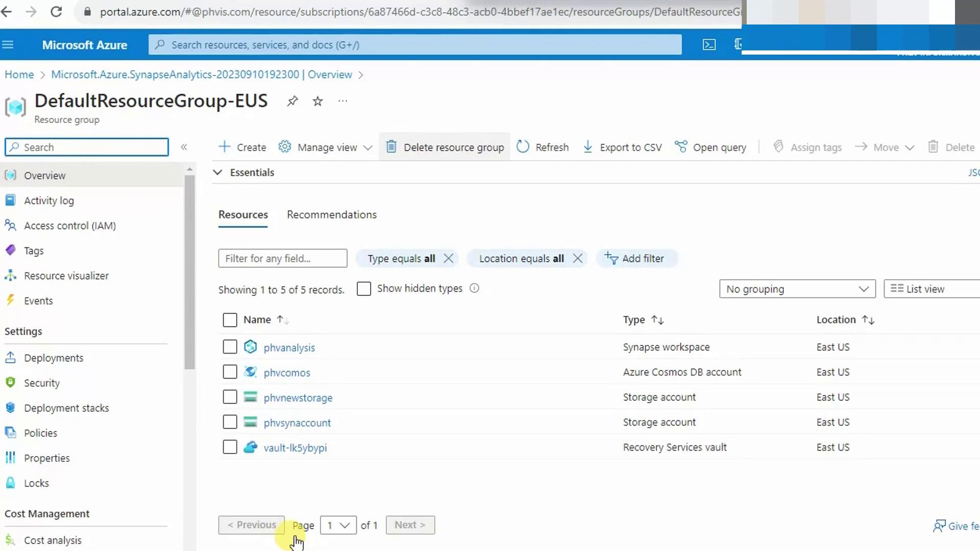Remove the Type equals all filter
Viewport: 980px width, 551px height.
point(448,259)
